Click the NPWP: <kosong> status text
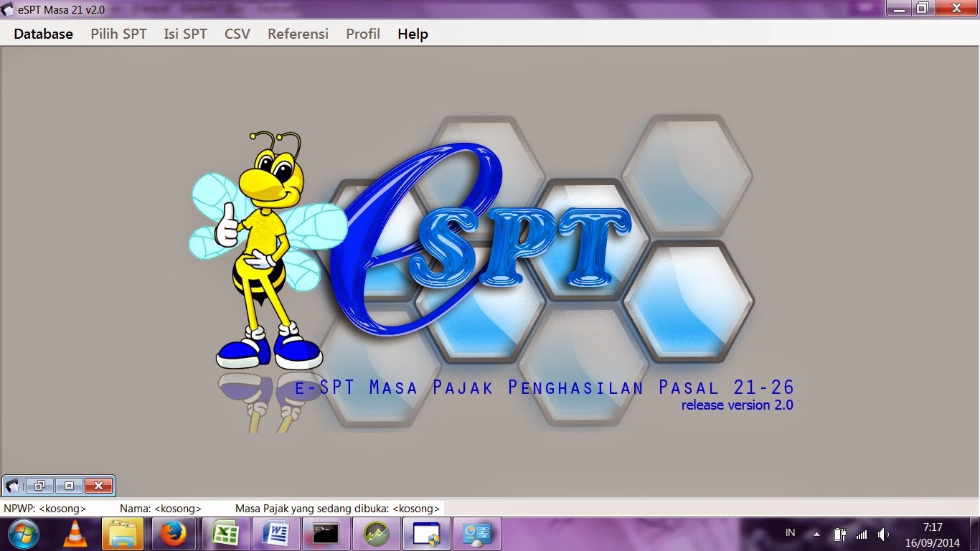980x551 pixels. (x=45, y=508)
